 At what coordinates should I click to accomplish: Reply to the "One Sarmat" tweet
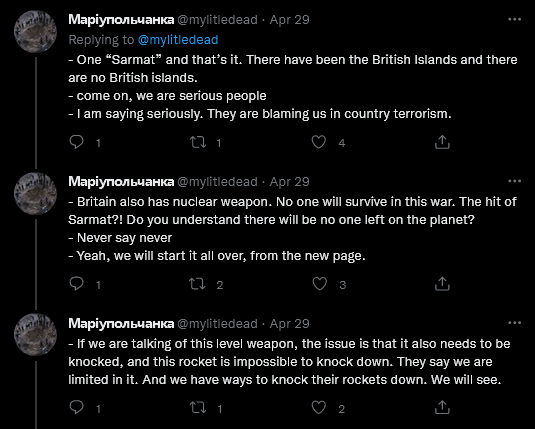pos(76,142)
